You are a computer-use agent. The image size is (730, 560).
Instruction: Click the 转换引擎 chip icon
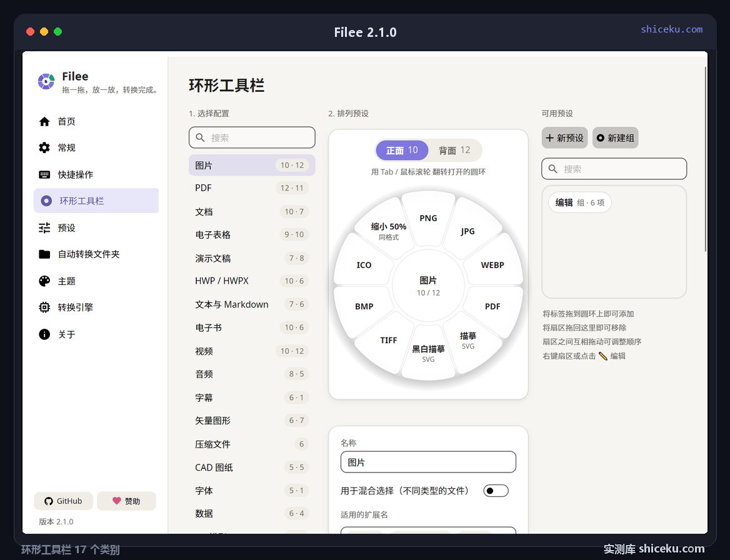pyautogui.click(x=44, y=307)
